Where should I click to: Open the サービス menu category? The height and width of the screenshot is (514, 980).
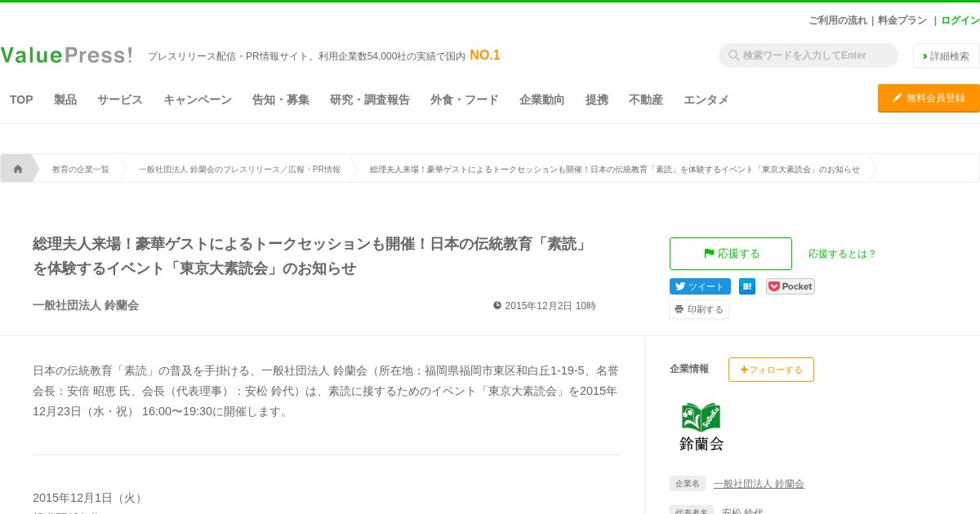point(120,100)
